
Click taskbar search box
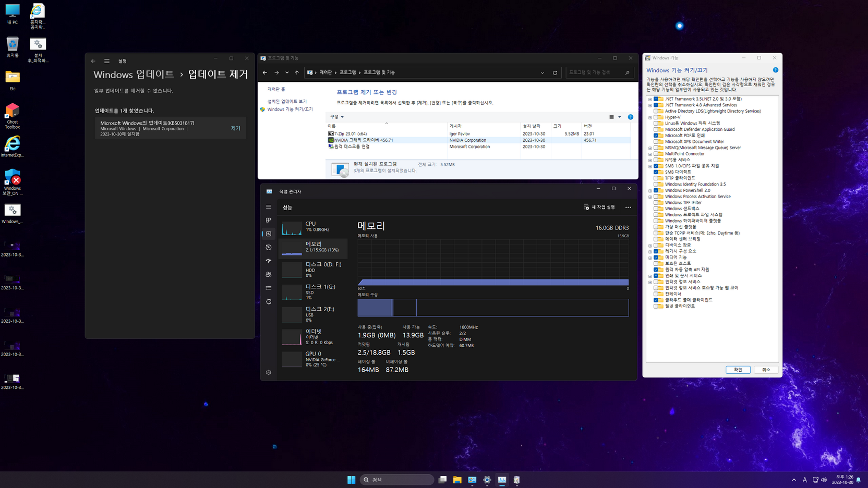[397, 480]
